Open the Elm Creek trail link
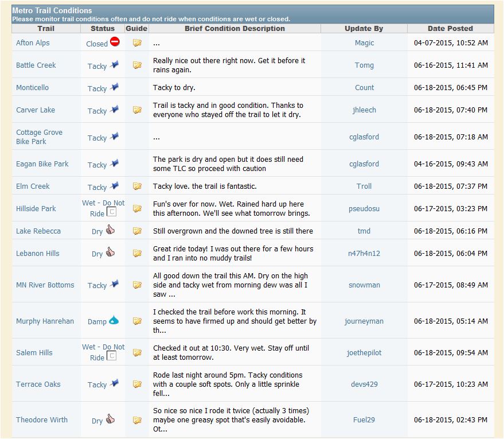Screen dimensions: 504x439 coord(33,186)
